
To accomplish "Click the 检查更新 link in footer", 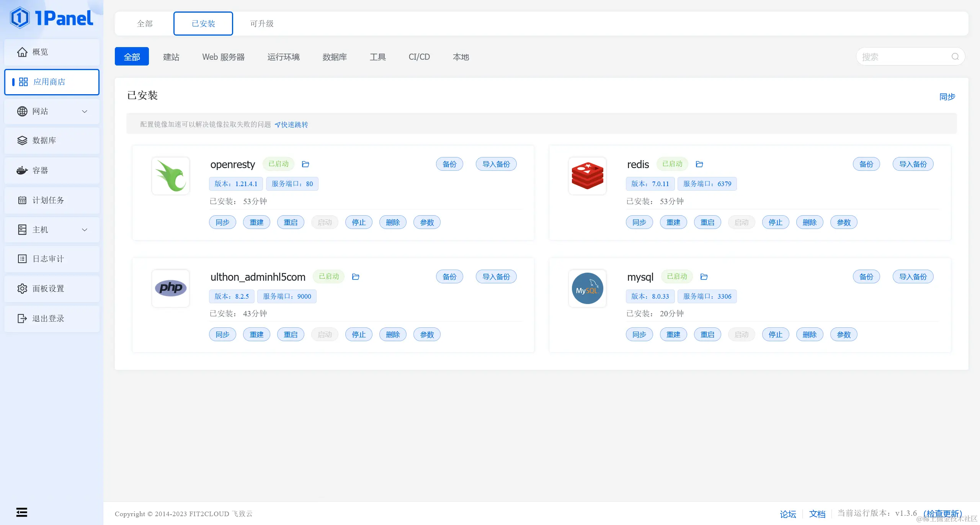I will point(942,514).
